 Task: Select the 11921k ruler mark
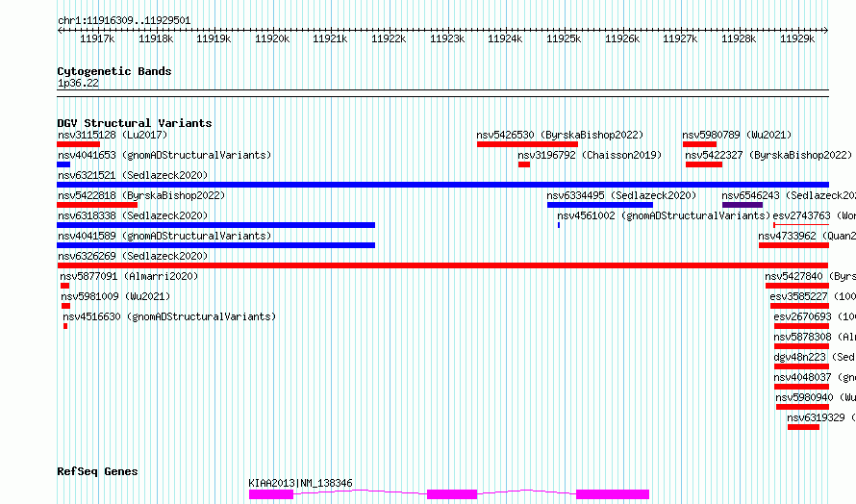click(x=330, y=38)
